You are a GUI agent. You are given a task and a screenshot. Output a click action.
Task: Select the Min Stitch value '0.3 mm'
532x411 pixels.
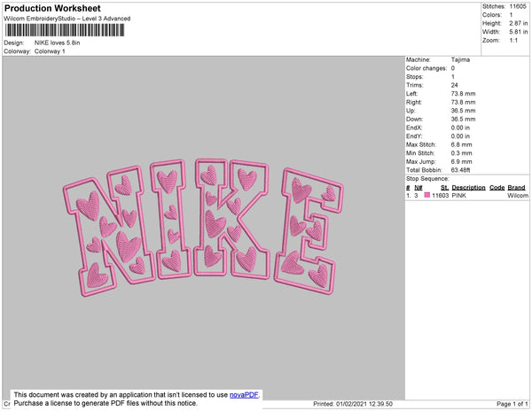click(x=461, y=153)
